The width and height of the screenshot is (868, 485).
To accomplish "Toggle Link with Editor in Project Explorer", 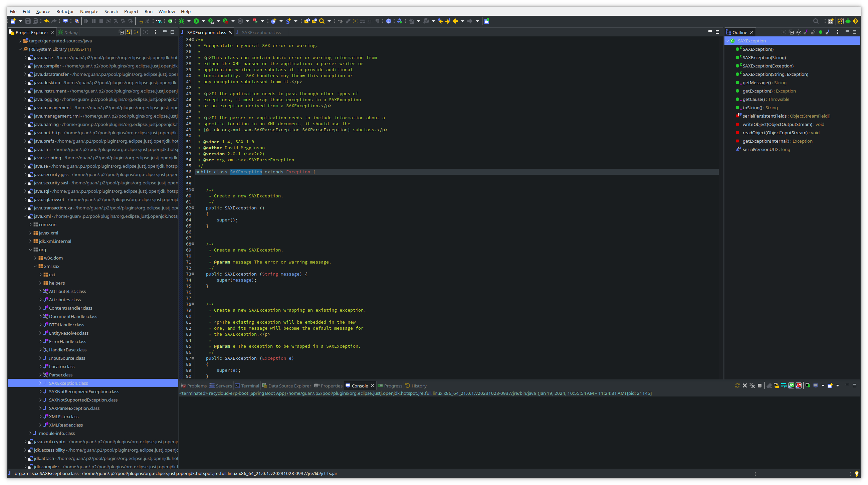I will [129, 32].
